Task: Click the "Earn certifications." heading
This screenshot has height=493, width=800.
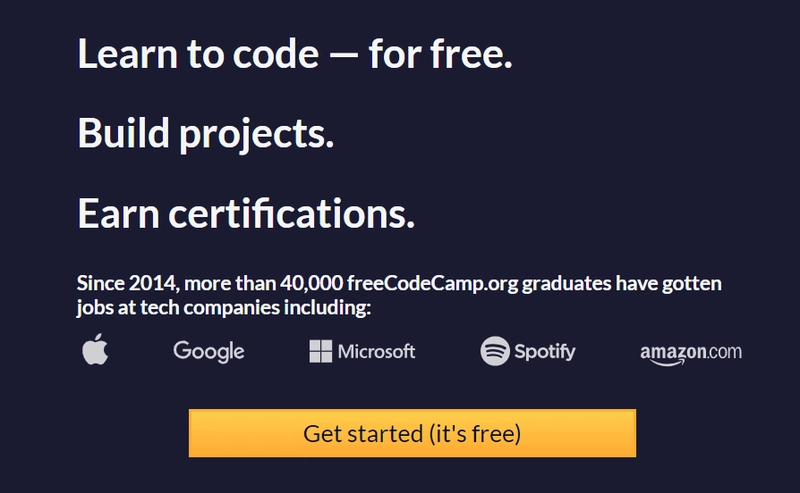Action: pos(246,213)
